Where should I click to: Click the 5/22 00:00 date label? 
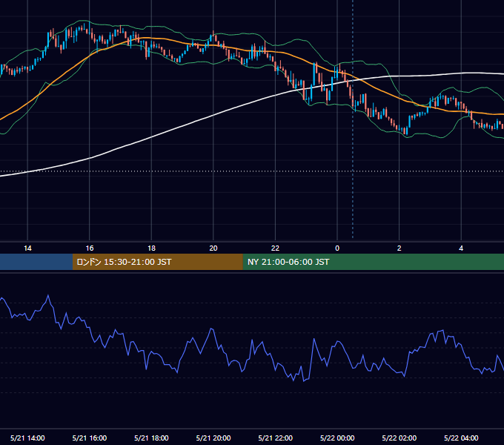tap(337, 438)
